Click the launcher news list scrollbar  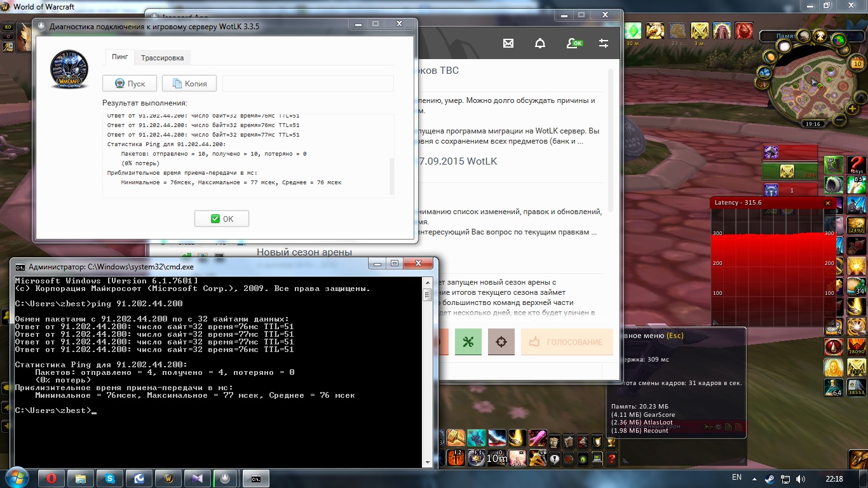coord(611,140)
